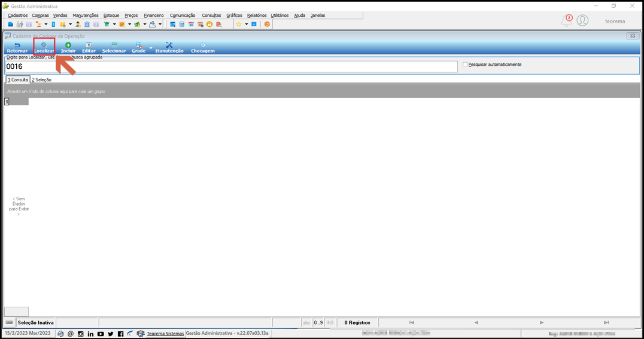Click the first blue folder toolbar icon
Image resolution: width=644 pixels, height=339 pixels.
(x=11, y=24)
